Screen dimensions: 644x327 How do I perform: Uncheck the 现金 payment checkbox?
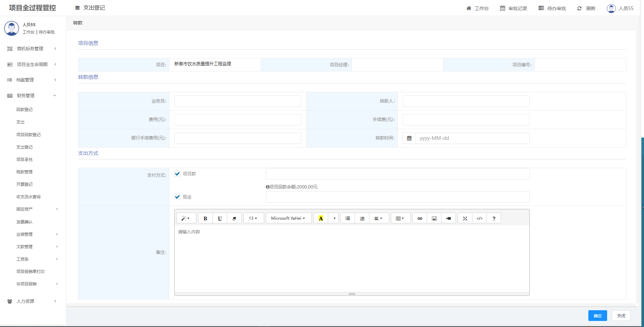pos(177,197)
